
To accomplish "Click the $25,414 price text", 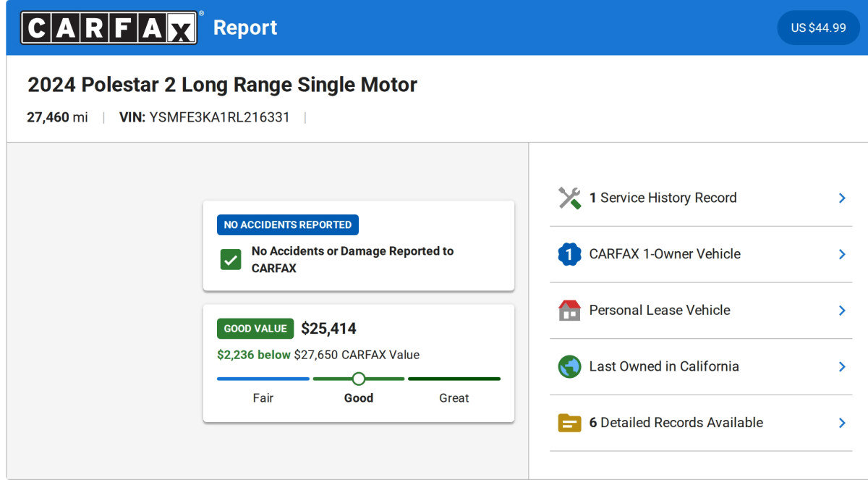I will [329, 329].
